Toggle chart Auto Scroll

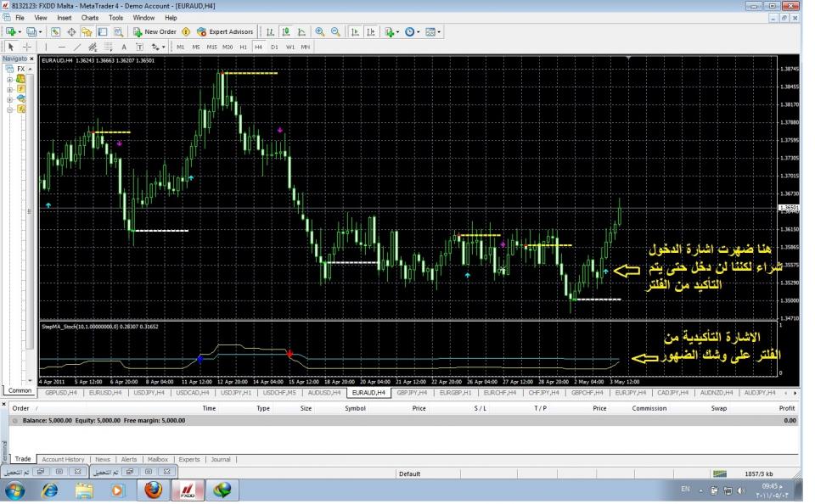point(355,31)
